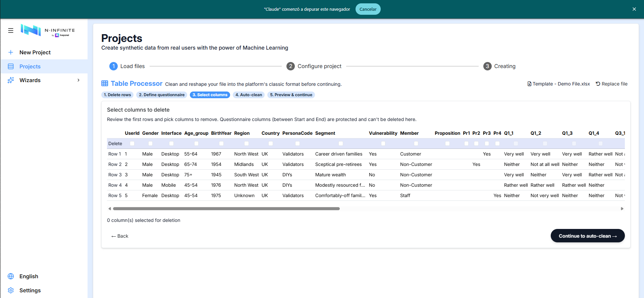644x298 pixels.
Task: Click the Replace file link
Action: (x=611, y=84)
